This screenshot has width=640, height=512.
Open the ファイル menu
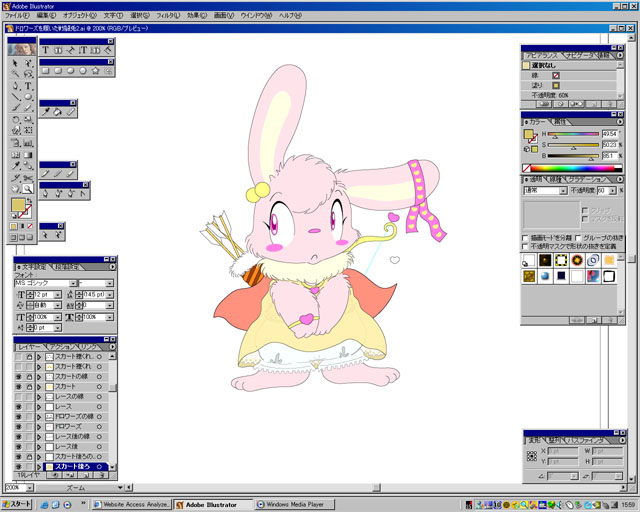17,16
